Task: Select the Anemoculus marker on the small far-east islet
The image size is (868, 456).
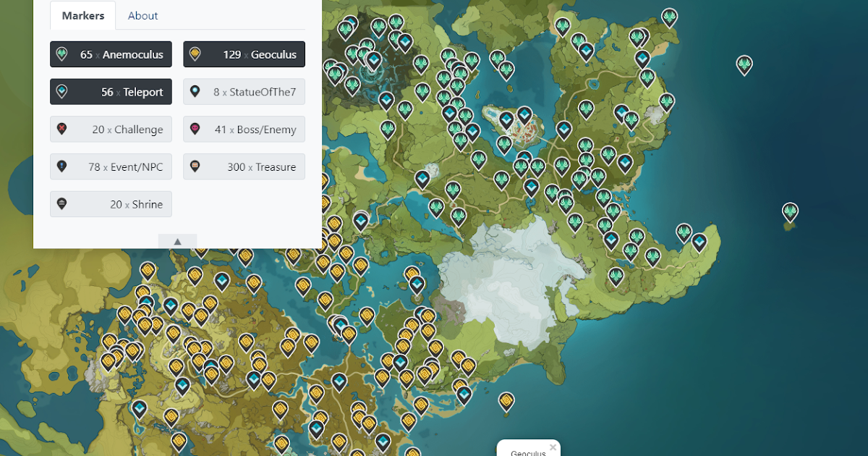Action: 791,212
